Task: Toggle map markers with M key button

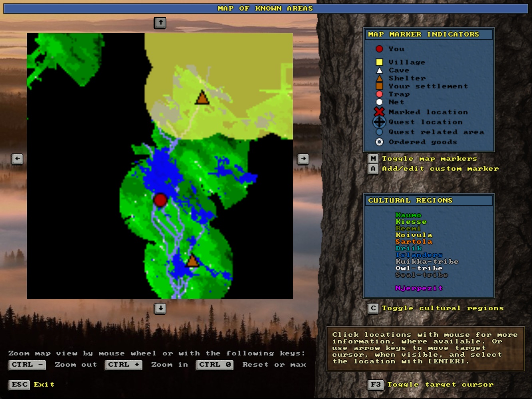Action: pyautogui.click(x=373, y=159)
